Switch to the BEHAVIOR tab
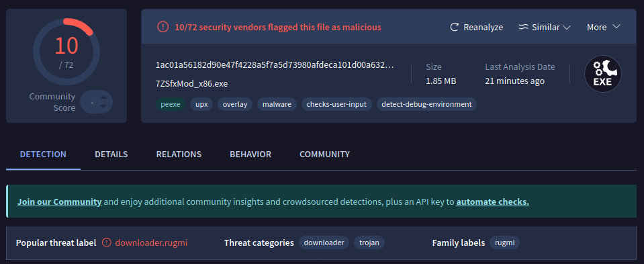 coord(250,155)
